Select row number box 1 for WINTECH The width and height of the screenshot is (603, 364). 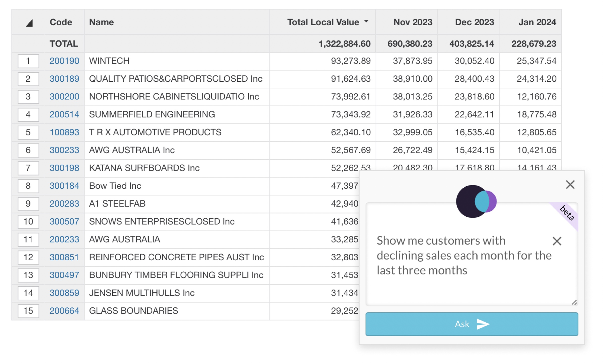(28, 61)
